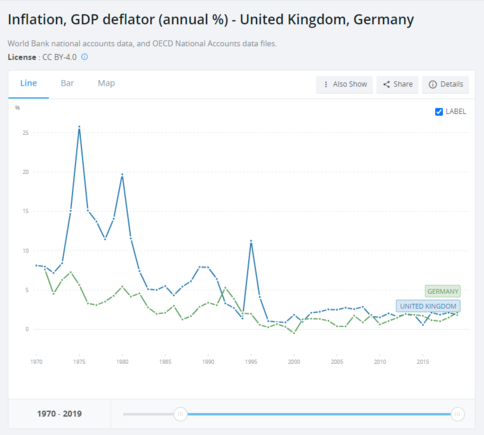Switch to the Map tab

(x=106, y=83)
